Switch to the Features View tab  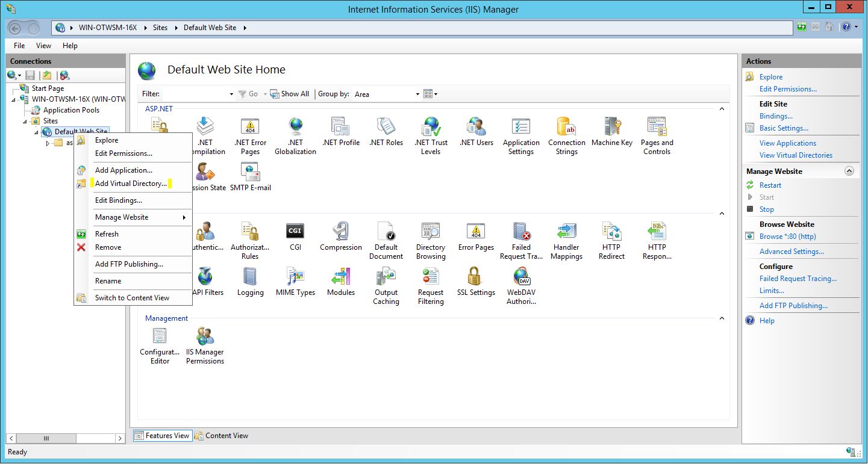[x=162, y=436]
